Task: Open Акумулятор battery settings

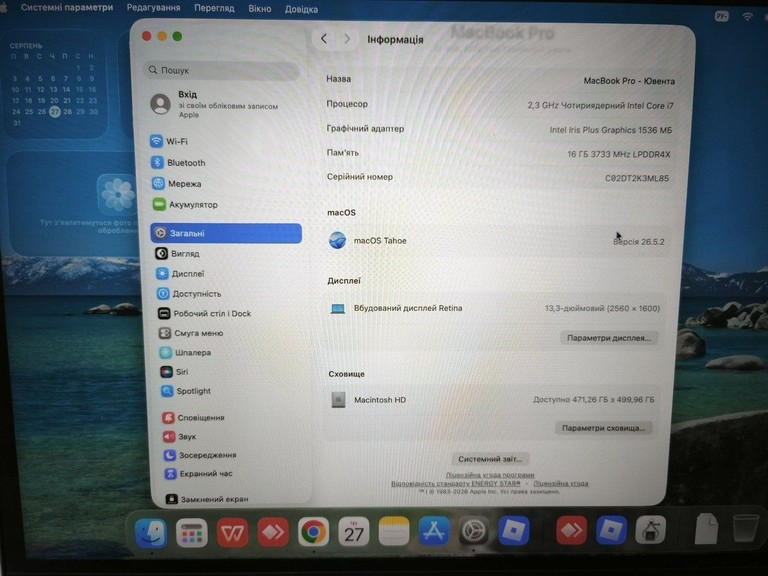Action: pos(185,205)
